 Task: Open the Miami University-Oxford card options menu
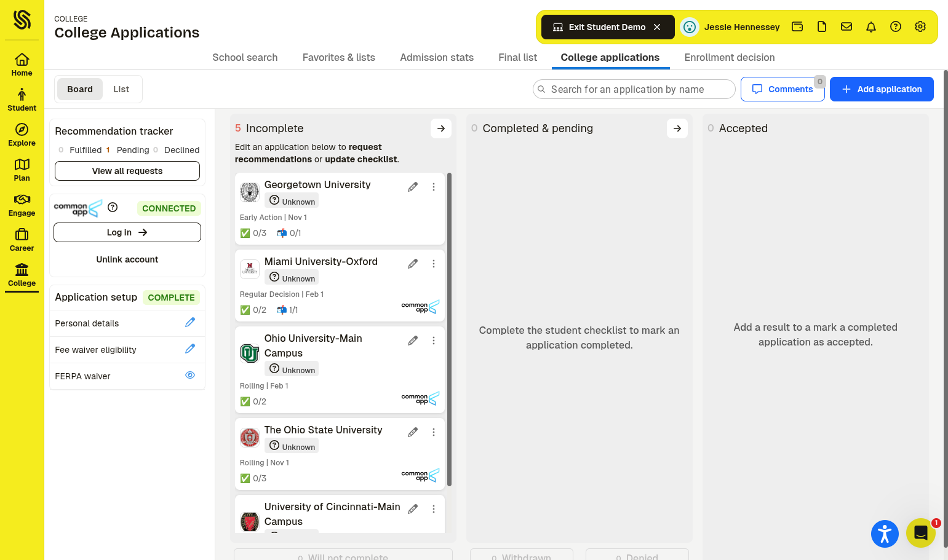pyautogui.click(x=434, y=264)
